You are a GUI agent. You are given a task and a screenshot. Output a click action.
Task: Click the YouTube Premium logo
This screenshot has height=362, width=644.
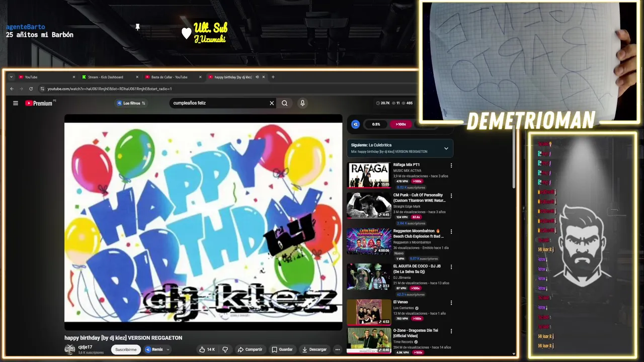click(39, 103)
